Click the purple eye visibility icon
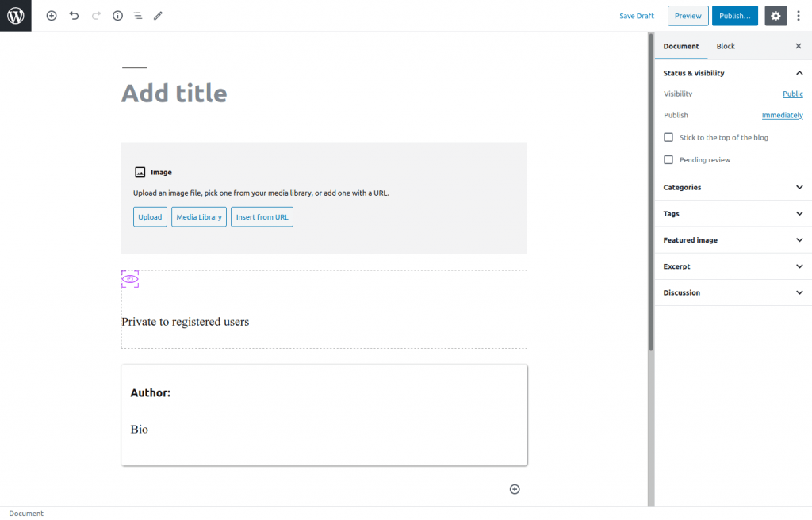The image size is (812, 520). coord(130,279)
